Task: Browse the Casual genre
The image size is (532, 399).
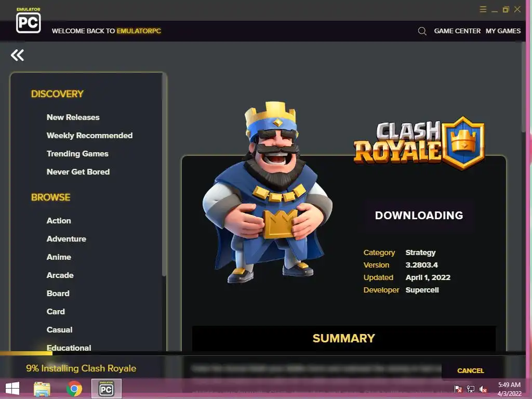Action: (x=59, y=330)
